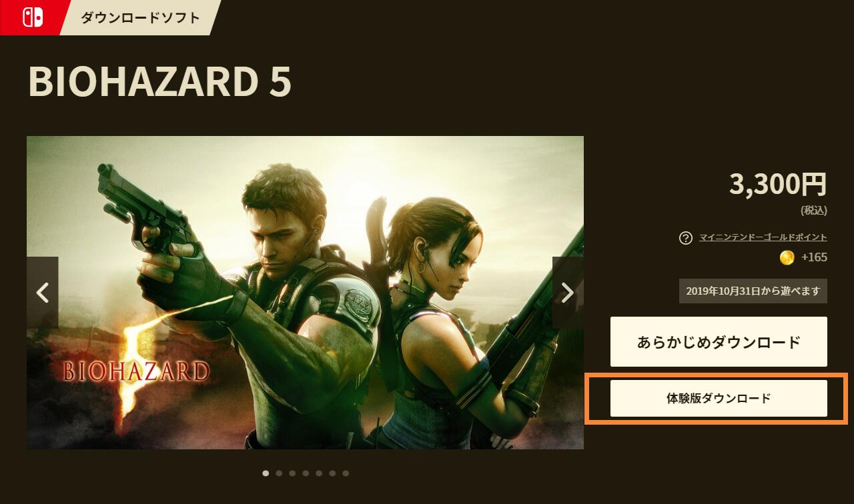
Task: Select the first carousel pagination dot
Action: click(x=266, y=473)
